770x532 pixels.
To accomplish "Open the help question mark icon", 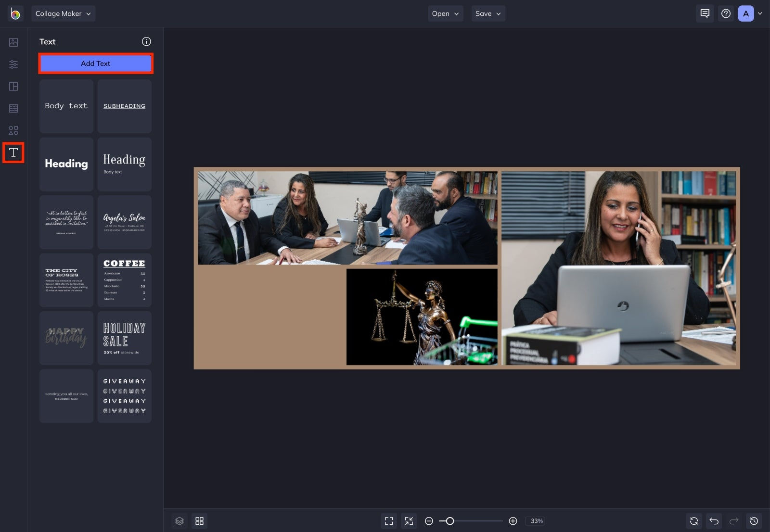I will (726, 13).
